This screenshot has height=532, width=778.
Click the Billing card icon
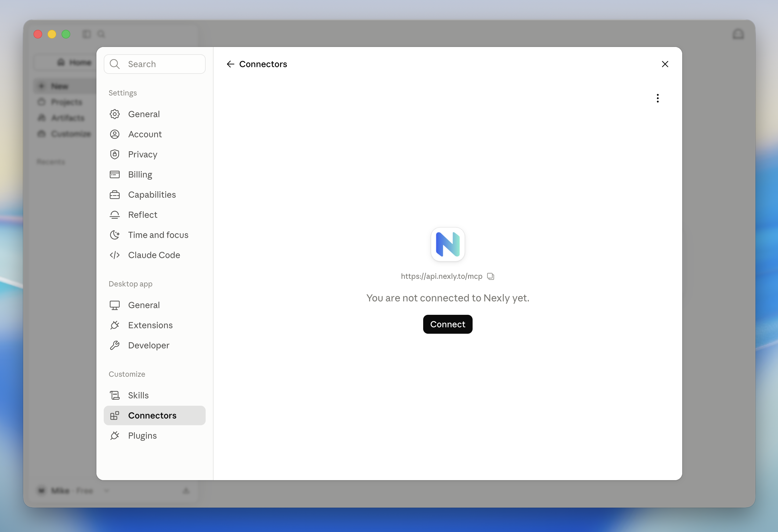pos(114,174)
